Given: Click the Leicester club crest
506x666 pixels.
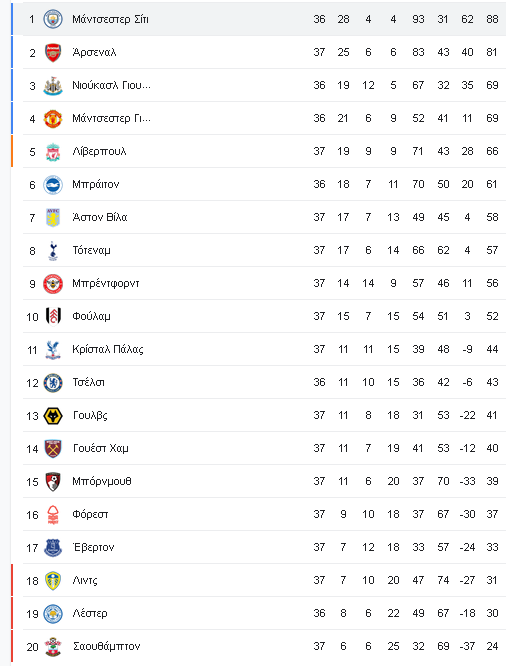Looking at the screenshot, I should [x=53, y=614].
